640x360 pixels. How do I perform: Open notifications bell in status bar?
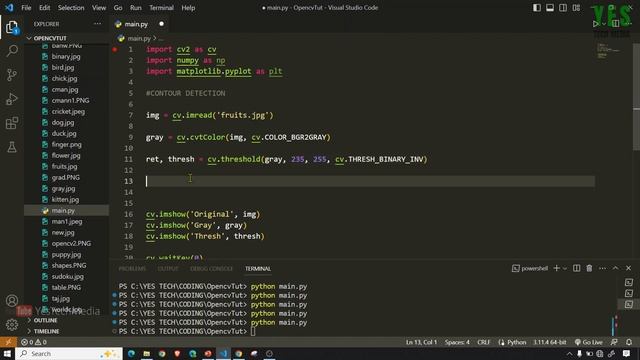point(629,342)
